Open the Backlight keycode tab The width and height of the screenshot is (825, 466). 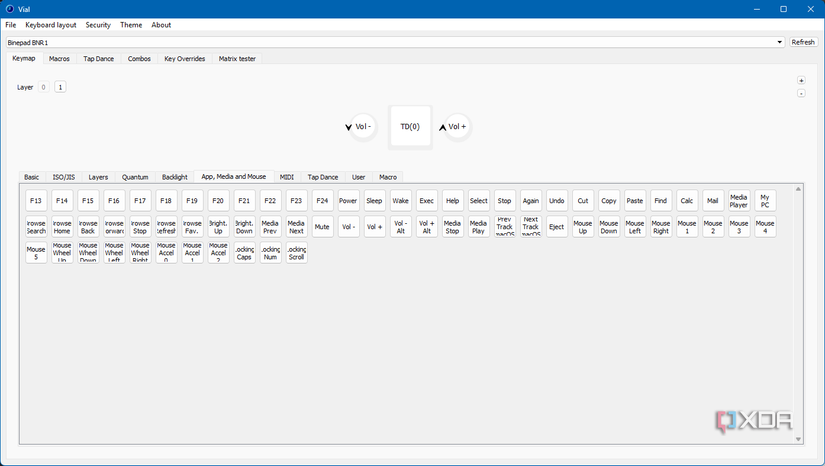coord(175,177)
